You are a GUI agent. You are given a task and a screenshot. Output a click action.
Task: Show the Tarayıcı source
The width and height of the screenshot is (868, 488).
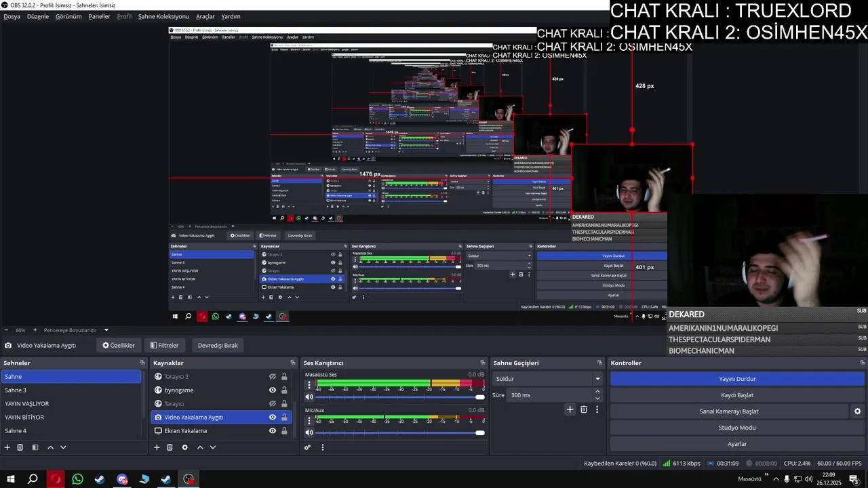tap(273, 404)
